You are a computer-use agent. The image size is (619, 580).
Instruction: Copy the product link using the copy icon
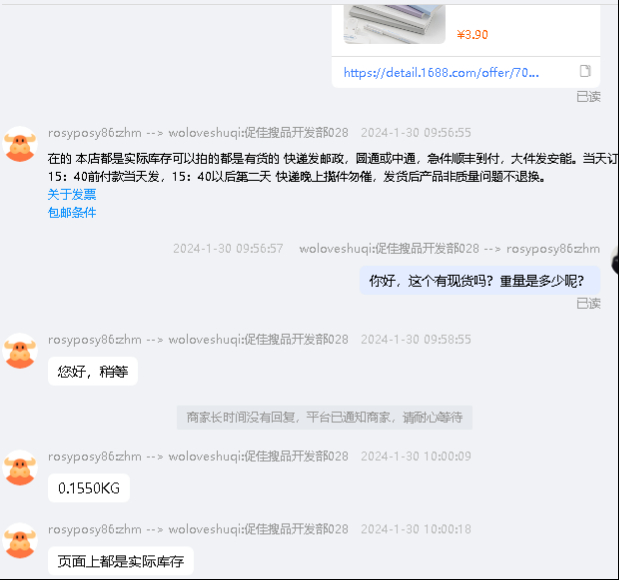click(x=585, y=71)
